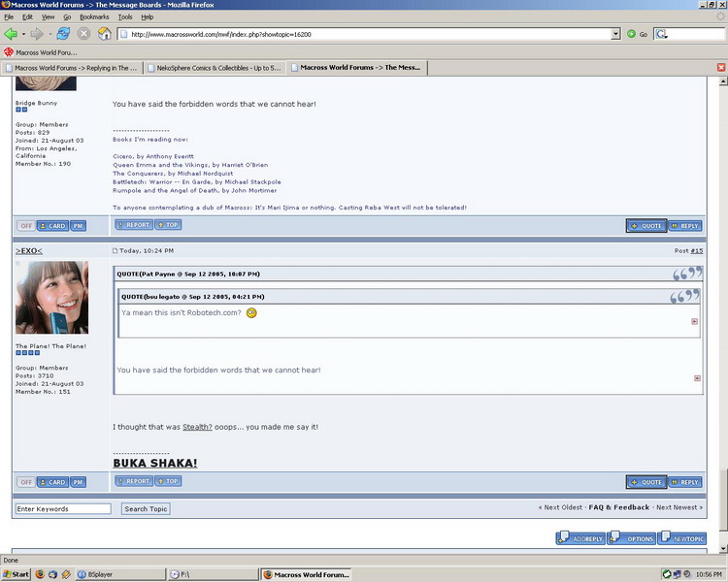Image resolution: width=728 pixels, height=582 pixels.
Task: Report Post #15
Action: click(134, 481)
